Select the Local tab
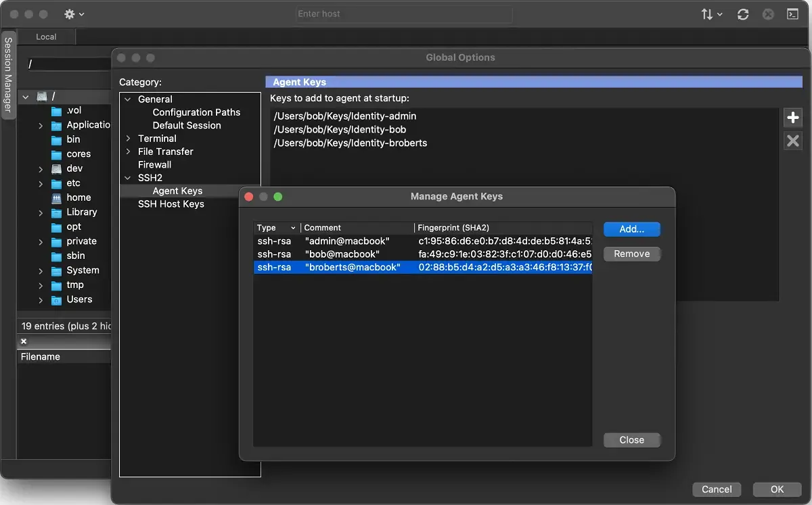Viewport: 812px width, 505px height. (x=46, y=37)
